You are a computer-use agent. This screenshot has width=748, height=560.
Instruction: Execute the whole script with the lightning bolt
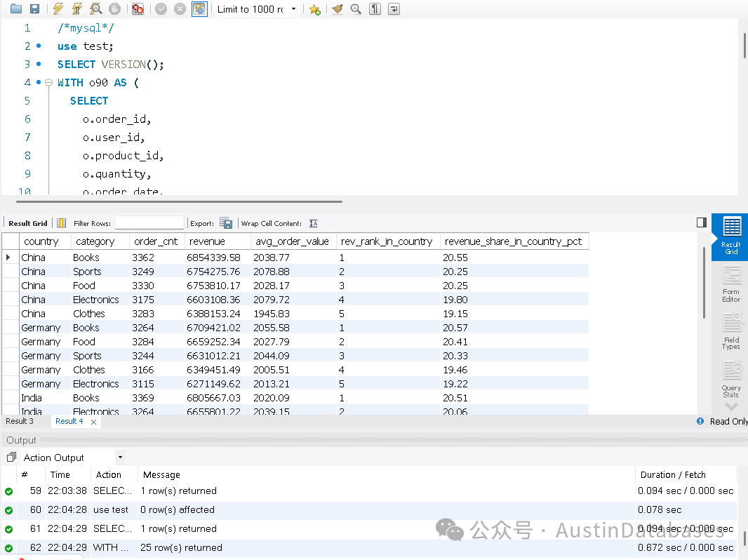click(x=58, y=8)
